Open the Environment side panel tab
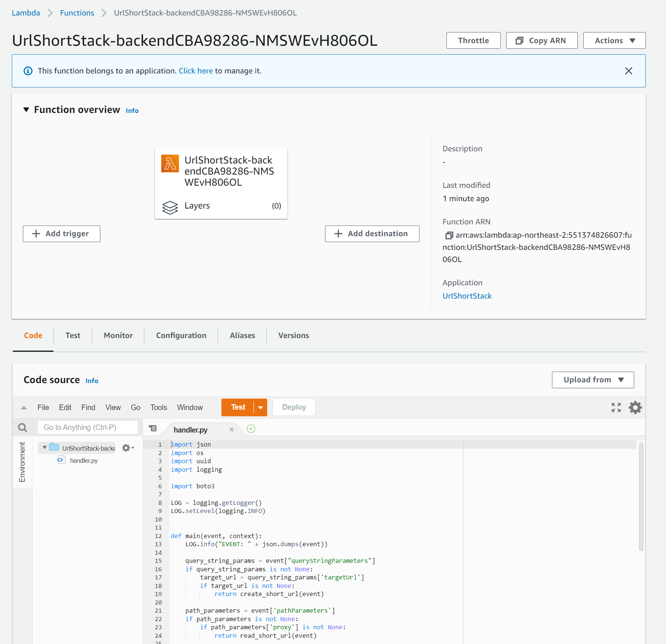The height and width of the screenshot is (644, 666). (22, 462)
